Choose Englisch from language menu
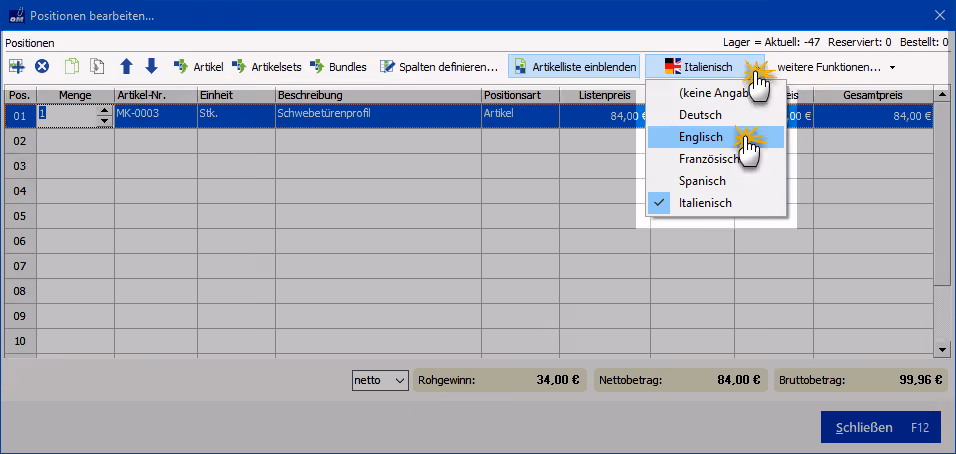This screenshot has height=454, width=956. coord(716,137)
